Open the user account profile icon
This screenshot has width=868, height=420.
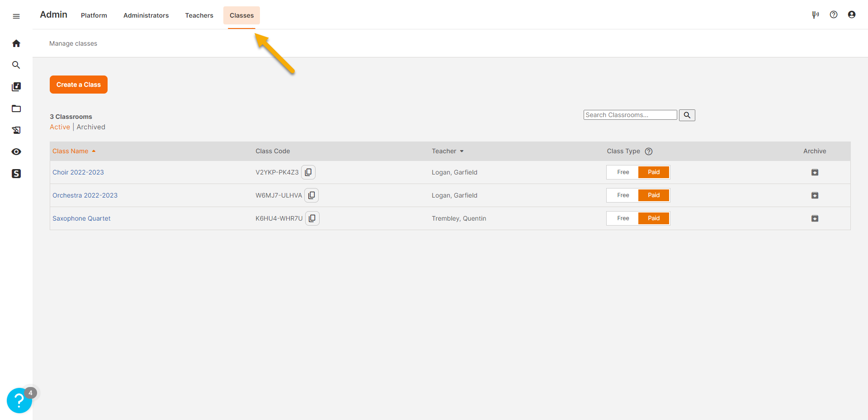[852, 14]
